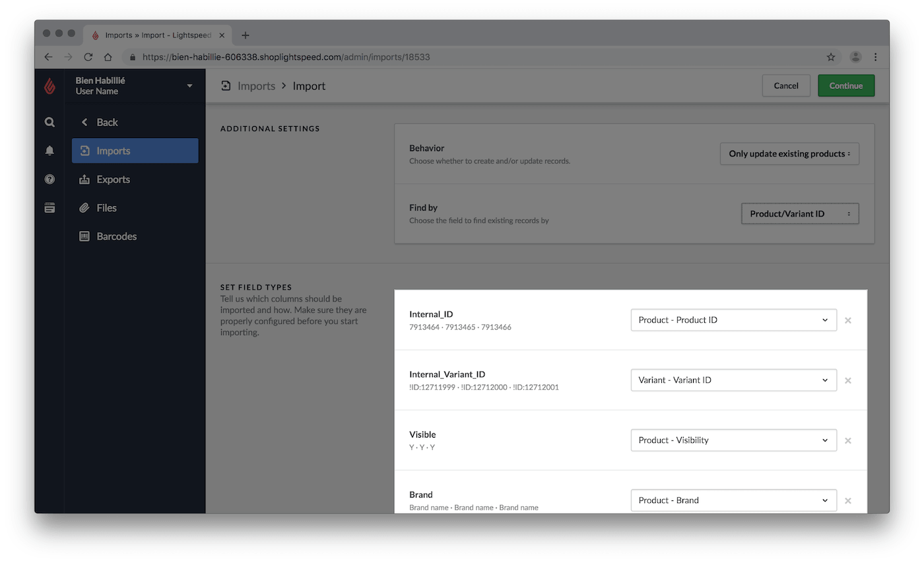924x563 pixels.
Task: Open Internal_Variant_ID field type dropdown
Action: tap(734, 380)
